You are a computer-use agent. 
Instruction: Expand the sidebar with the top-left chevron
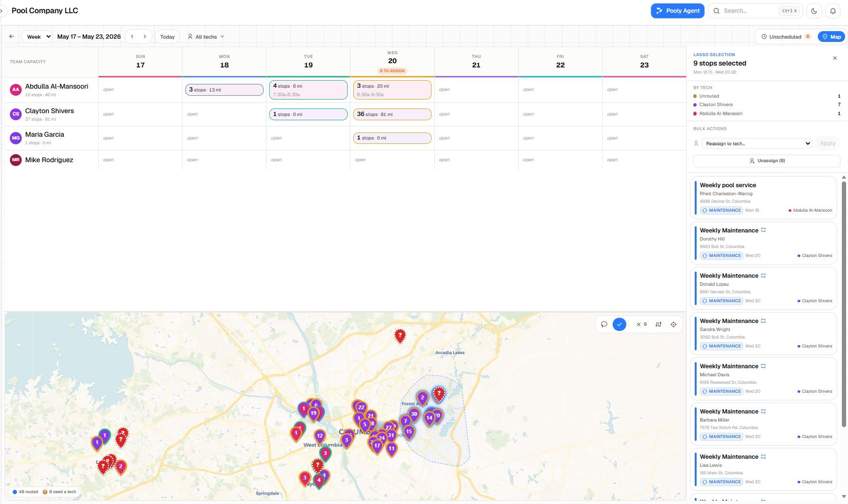pos(2,10)
